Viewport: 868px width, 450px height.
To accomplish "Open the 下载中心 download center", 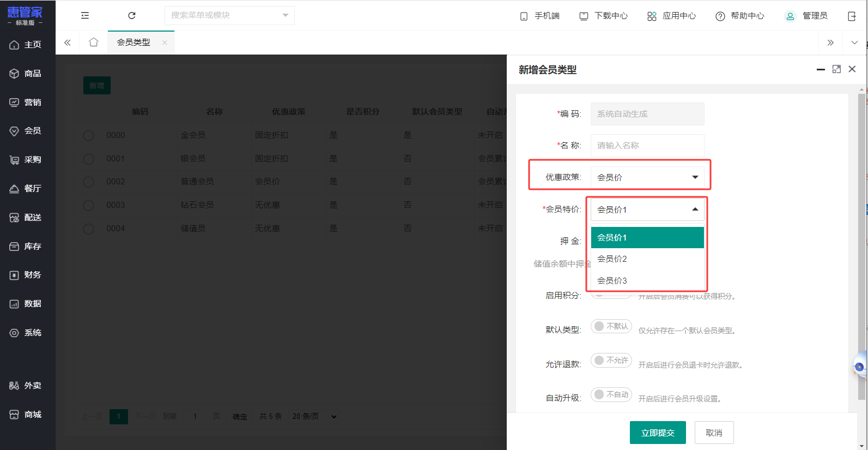I will click(603, 16).
